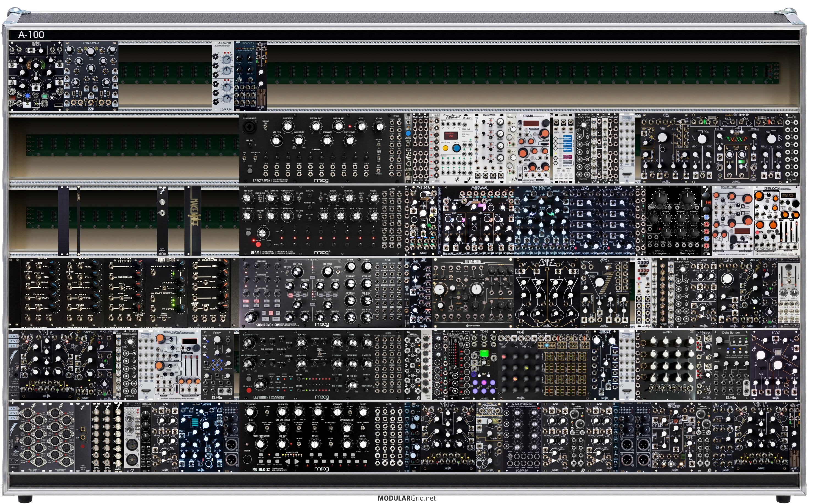
Task: Select the Filthy Filtre module
Action: click(125, 293)
